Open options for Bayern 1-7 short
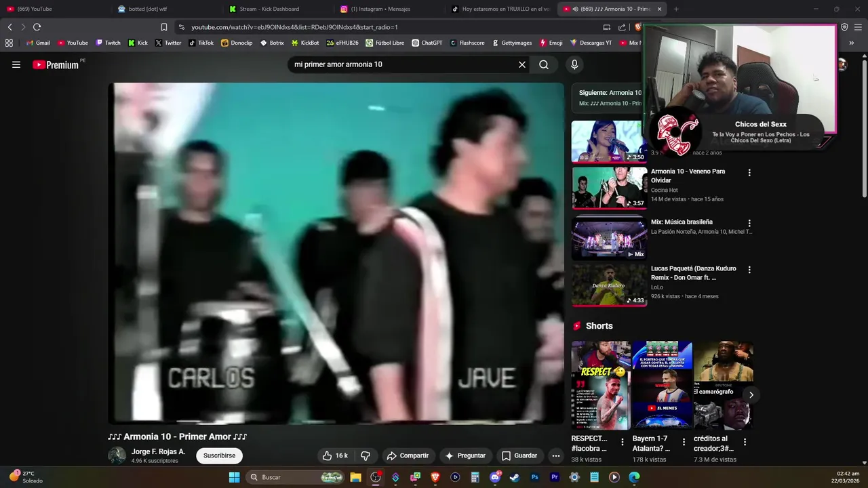The image size is (868, 488). (684, 442)
